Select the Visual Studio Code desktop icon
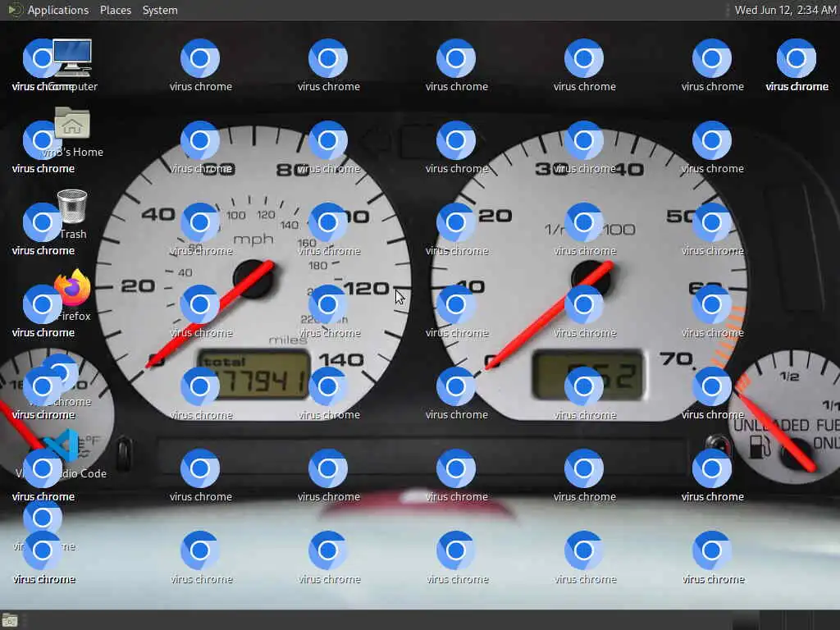Image resolution: width=840 pixels, height=630 pixels. [63, 445]
